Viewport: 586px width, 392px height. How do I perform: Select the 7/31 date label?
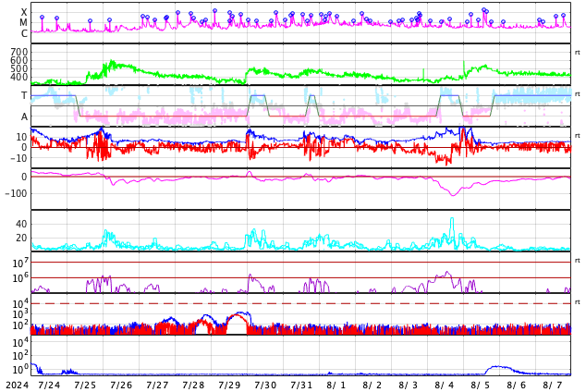pos(301,386)
